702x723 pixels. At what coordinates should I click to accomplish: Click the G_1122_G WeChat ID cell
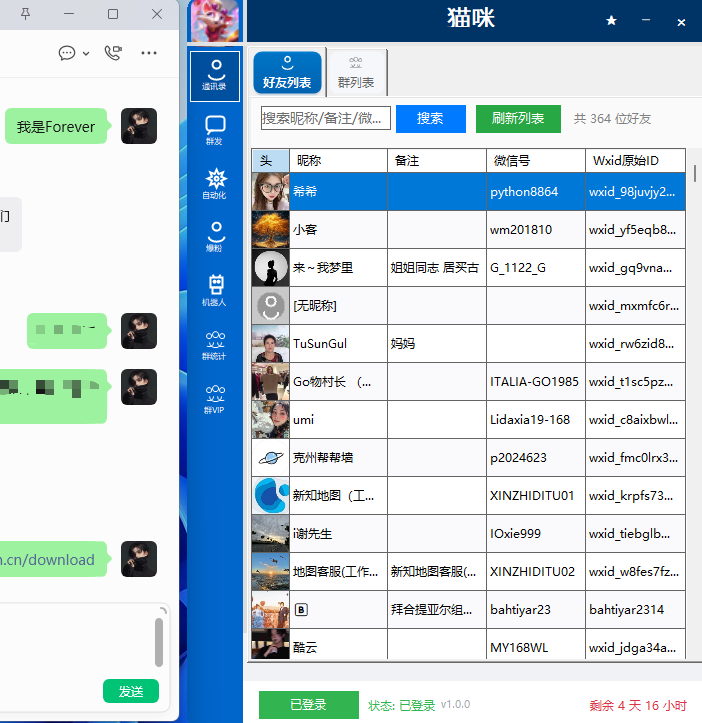coord(535,267)
